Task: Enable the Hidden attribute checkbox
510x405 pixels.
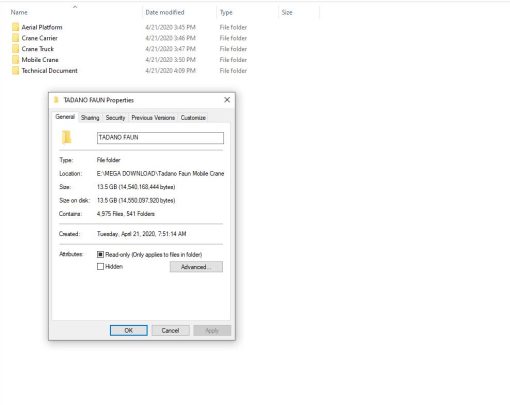Action: click(x=100, y=266)
